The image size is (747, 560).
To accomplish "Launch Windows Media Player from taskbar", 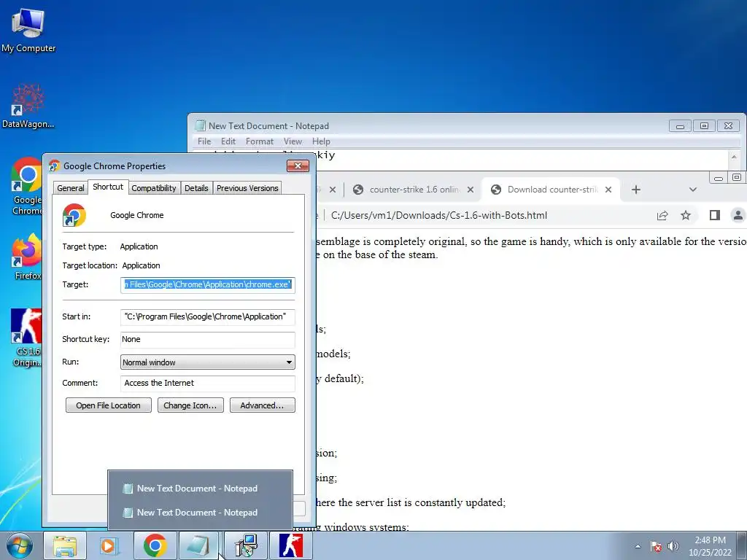I will (x=108, y=545).
